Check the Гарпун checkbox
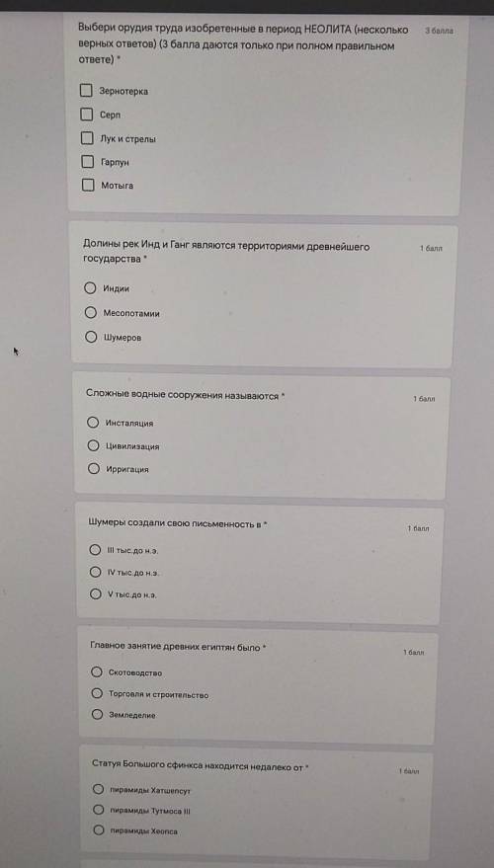The width and height of the screenshot is (494, 868). coord(88,162)
